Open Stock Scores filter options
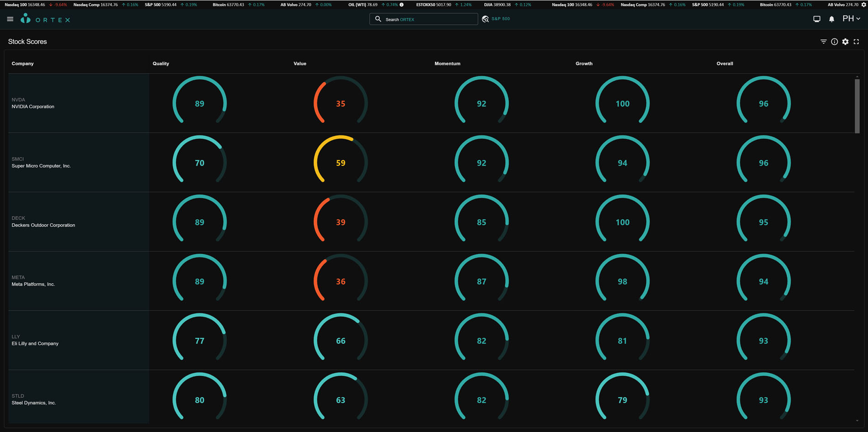 [823, 42]
